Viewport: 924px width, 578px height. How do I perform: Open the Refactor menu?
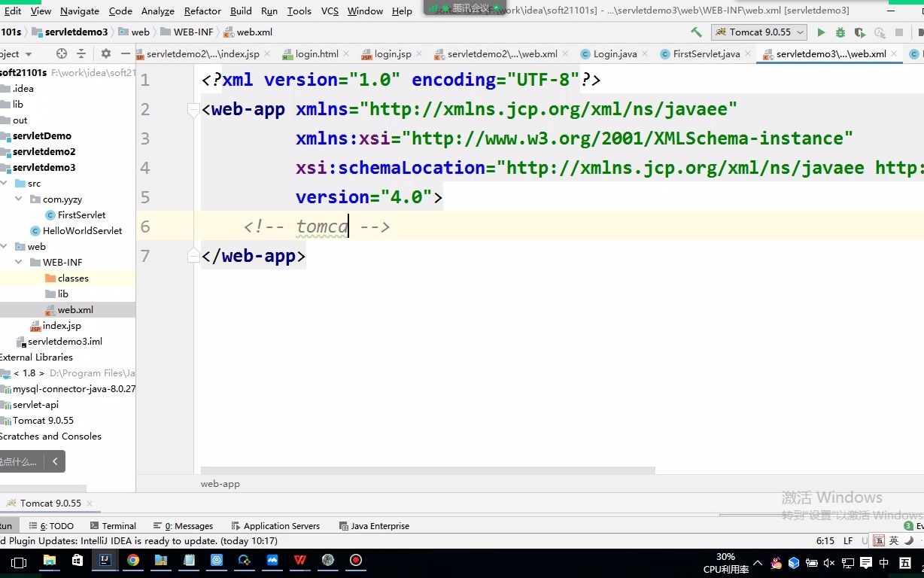point(202,11)
